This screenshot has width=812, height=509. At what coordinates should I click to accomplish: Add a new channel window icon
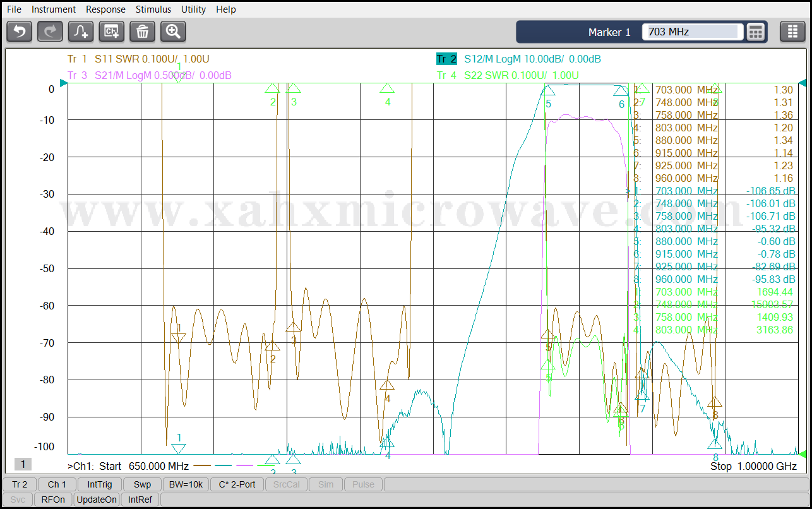coord(112,32)
